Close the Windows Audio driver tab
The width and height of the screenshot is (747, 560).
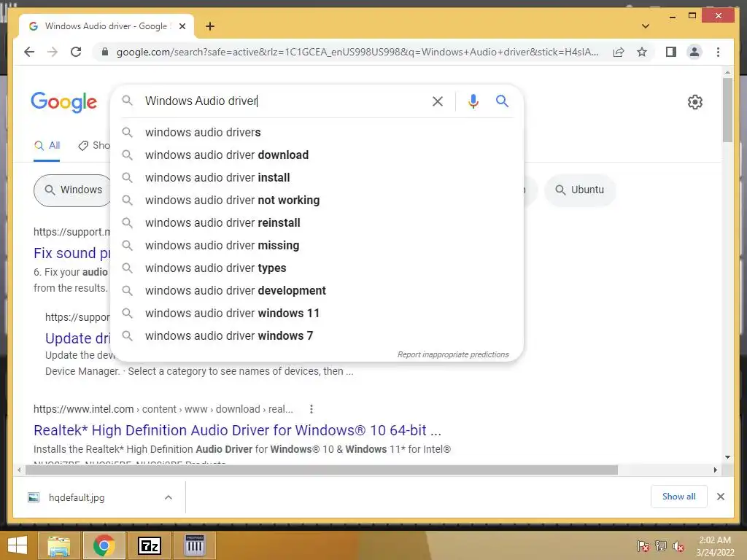(x=182, y=26)
